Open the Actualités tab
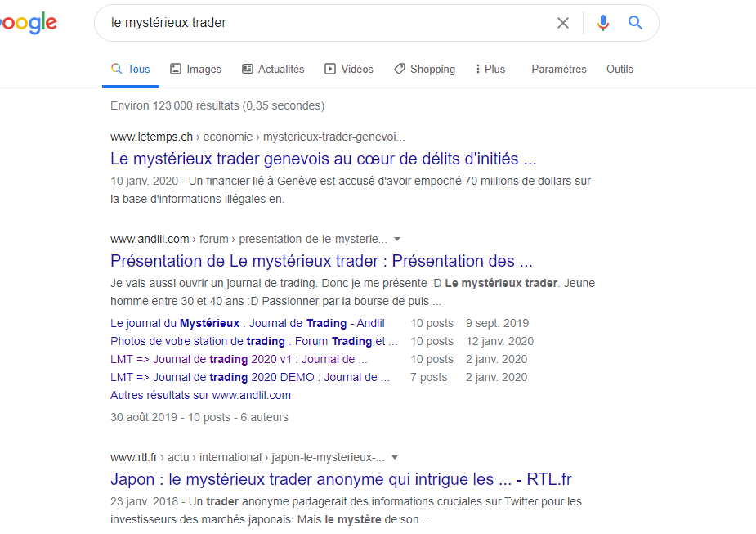The height and width of the screenshot is (534, 756). pyautogui.click(x=273, y=69)
